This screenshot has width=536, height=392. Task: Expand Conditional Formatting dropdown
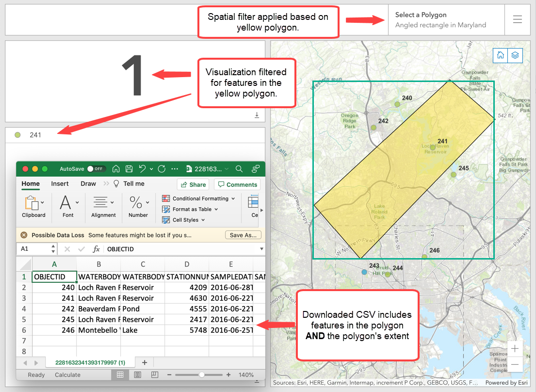tap(233, 198)
